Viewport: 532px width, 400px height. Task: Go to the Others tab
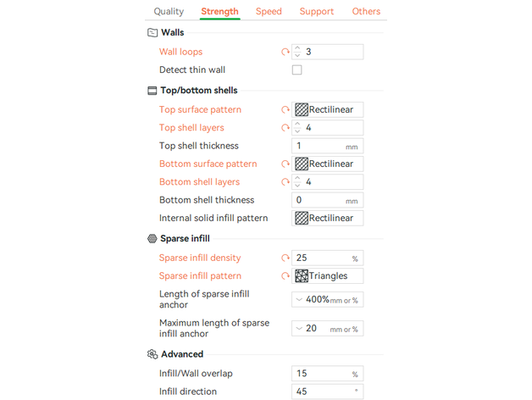point(366,12)
